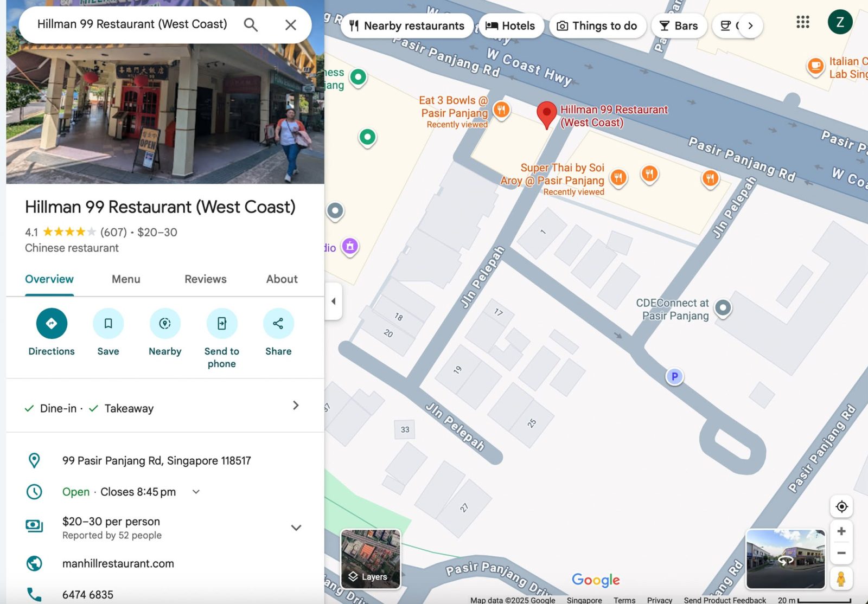Viewport: 868px width, 604px height.
Task: Select the Pegman Street View icon
Action: (x=841, y=579)
